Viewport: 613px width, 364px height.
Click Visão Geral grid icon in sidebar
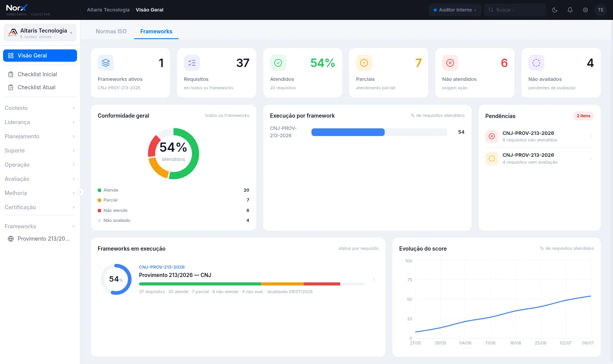(x=11, y=56)
